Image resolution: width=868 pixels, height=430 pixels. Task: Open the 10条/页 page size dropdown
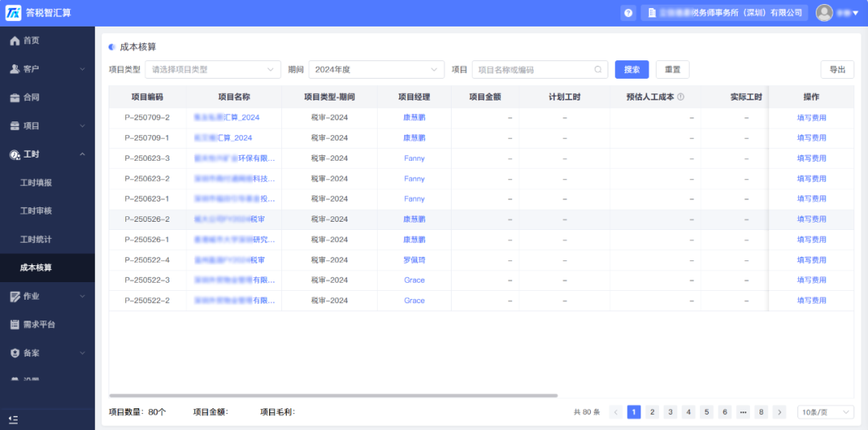[825, 412]
